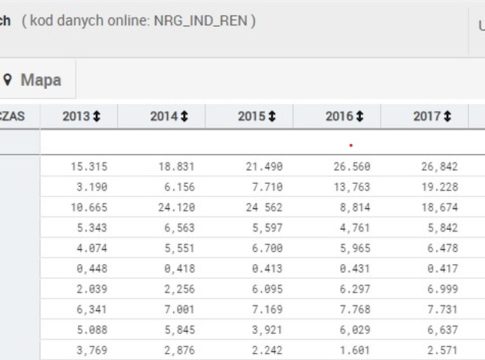Select cell value 18.831
485x360 pixels.
[x=177, y=166]
